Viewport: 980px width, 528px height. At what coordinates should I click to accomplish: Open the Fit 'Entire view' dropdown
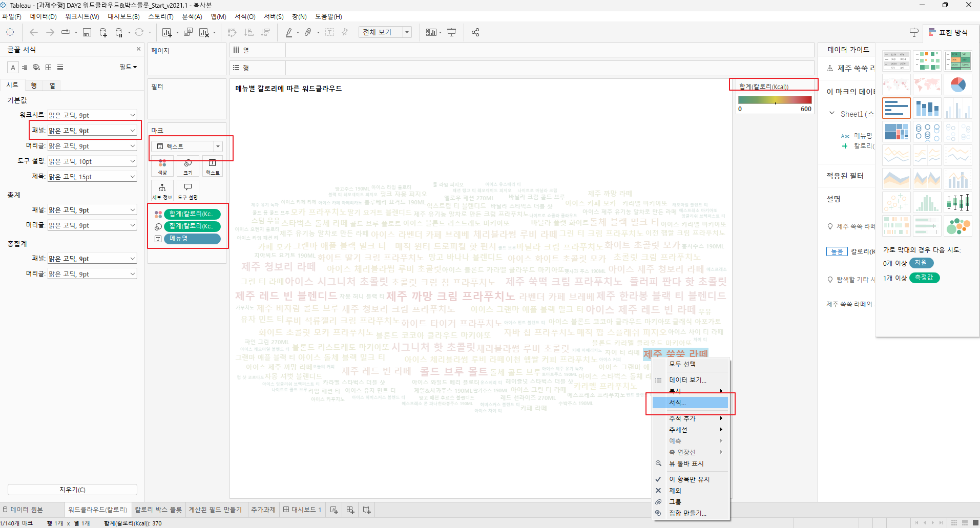385,32
